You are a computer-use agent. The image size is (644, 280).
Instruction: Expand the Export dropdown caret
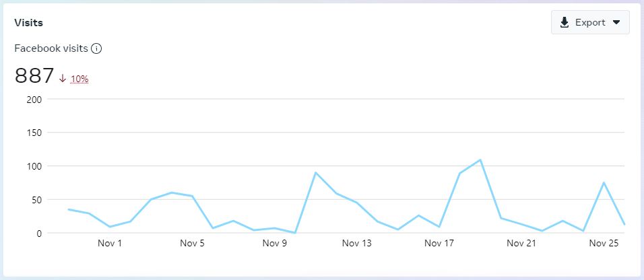pos(616,22)
